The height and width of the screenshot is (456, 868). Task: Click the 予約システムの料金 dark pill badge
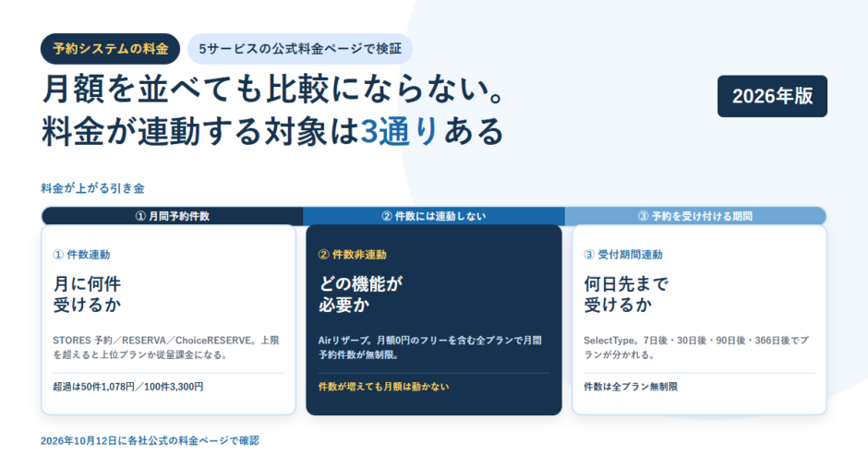coord(110,49)
